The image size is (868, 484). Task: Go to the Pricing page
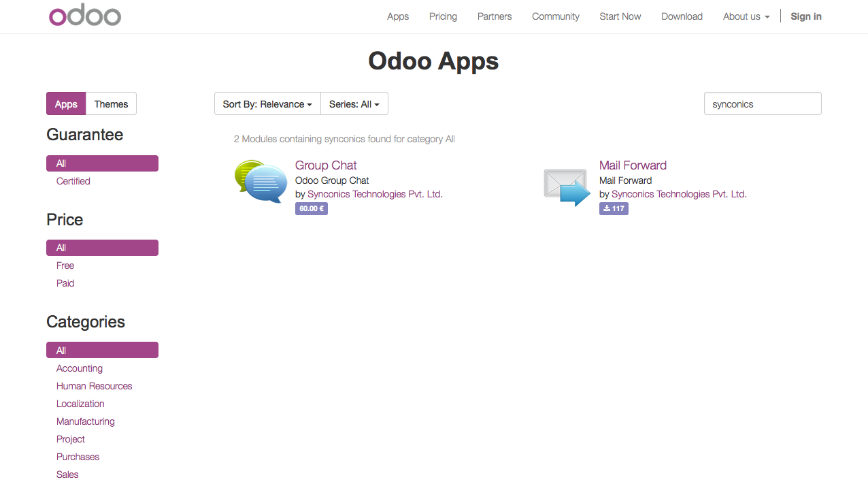[443, 16]
